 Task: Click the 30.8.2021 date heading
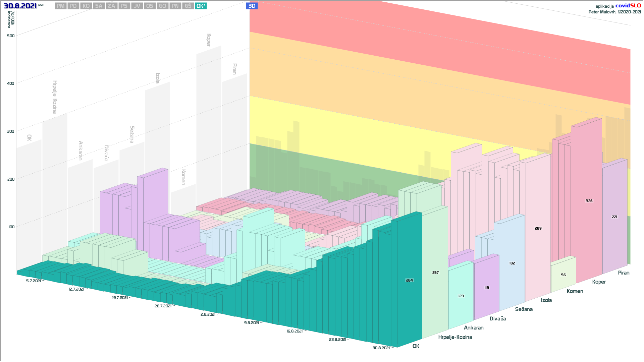coord(20,6)
